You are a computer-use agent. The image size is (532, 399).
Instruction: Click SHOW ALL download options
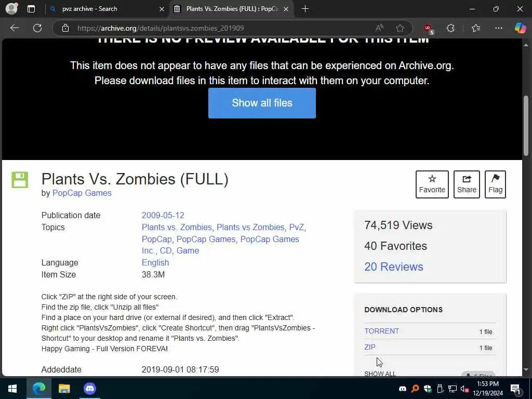point(380,373)
